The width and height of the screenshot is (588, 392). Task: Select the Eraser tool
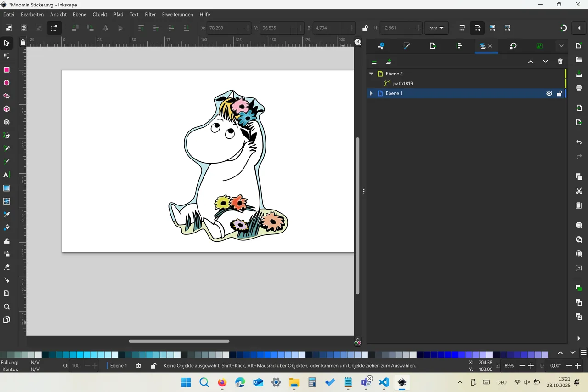click(x=6, y=267)
